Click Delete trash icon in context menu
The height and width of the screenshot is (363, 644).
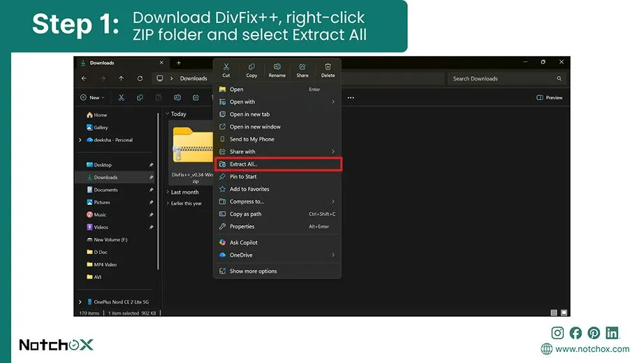328,70
